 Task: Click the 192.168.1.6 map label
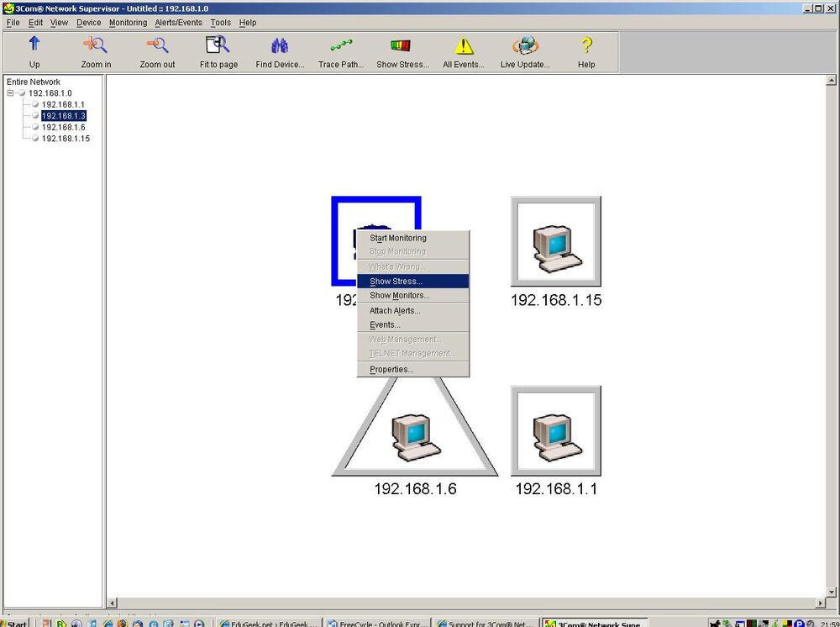pyautogui.click(x=415, y=488)
